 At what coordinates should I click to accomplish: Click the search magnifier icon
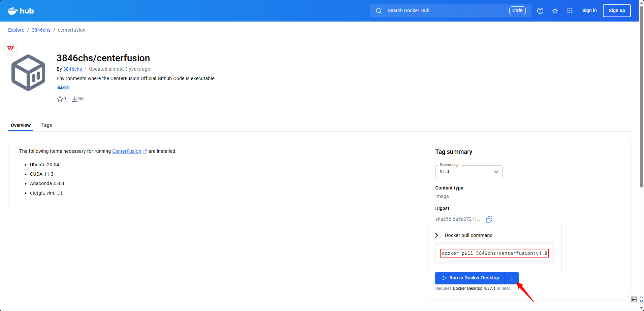379,11
